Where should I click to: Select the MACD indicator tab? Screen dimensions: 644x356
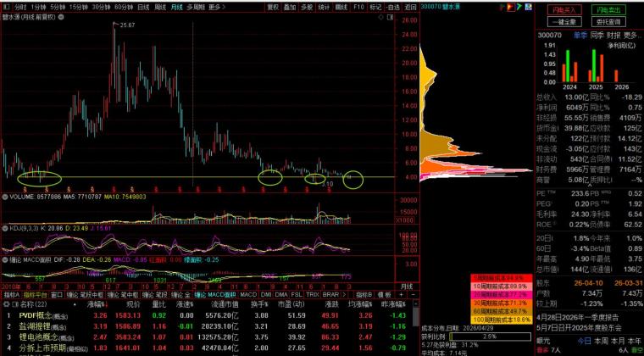pyautogui.click(x=248, y=295)
